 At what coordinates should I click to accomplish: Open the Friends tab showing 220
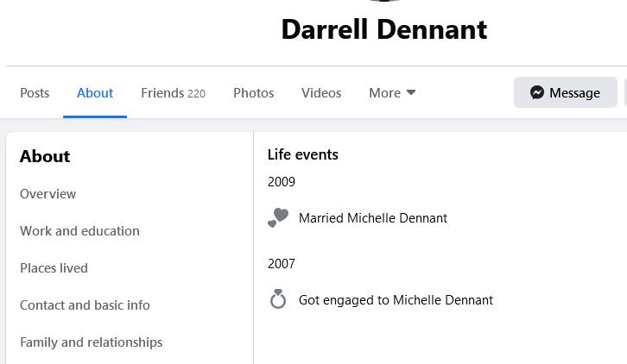tap(173, 92)
